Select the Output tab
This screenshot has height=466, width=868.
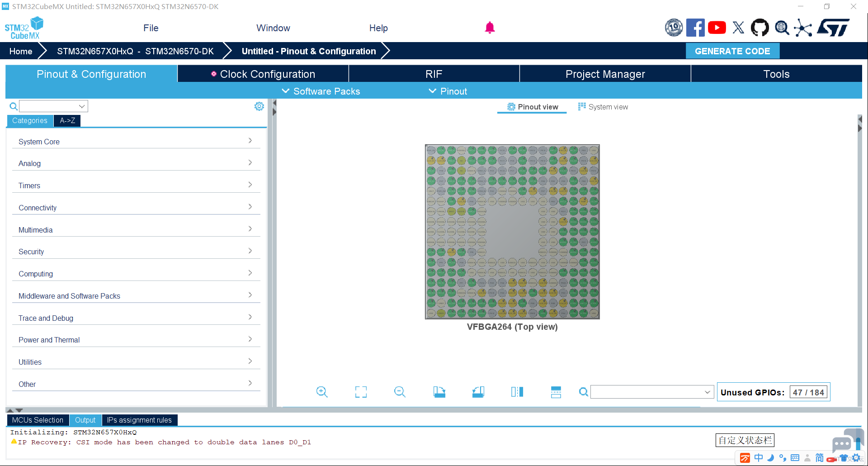click(x=85, y=420)
